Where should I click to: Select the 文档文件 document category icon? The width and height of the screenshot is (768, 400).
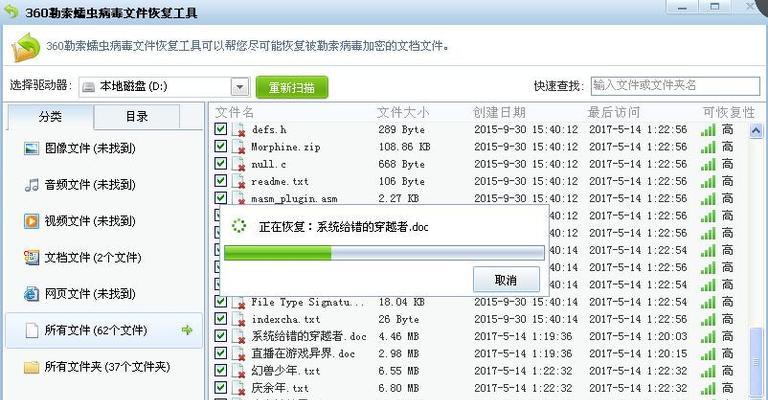[31, 258]
